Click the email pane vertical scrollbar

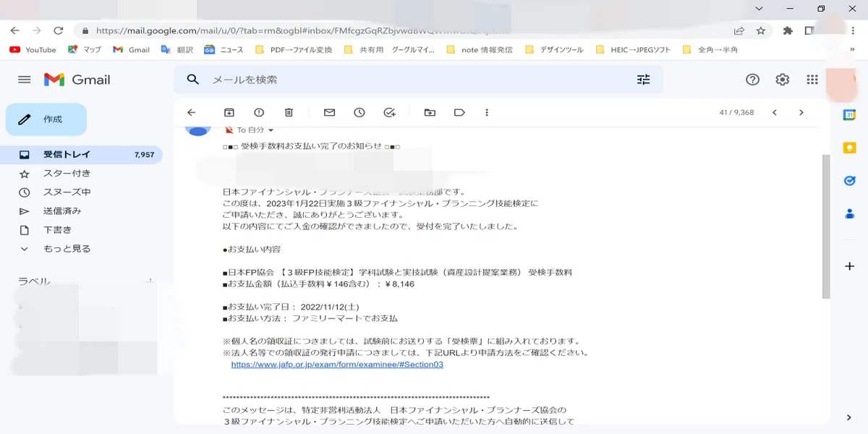[826, 226]
